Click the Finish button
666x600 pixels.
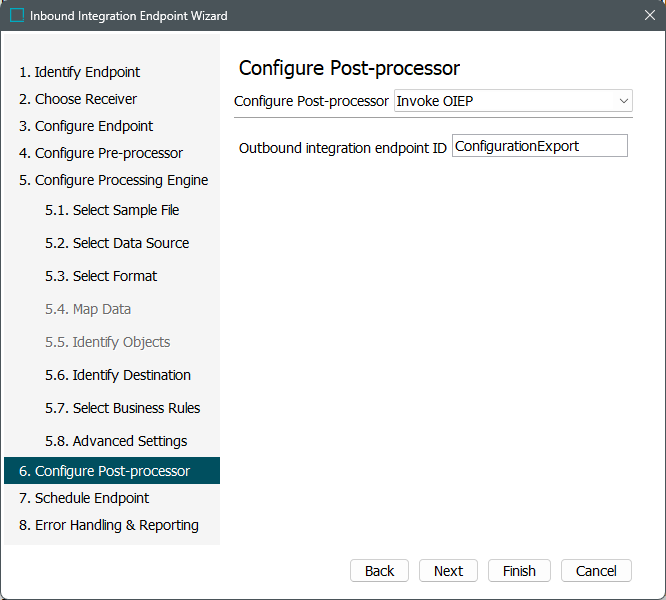coord(519,571)
